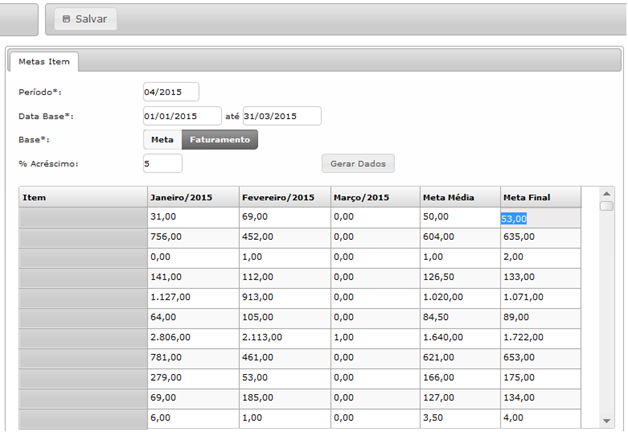
Task: Click Meta Média cell 126,50
Action: tap(460, 277)
